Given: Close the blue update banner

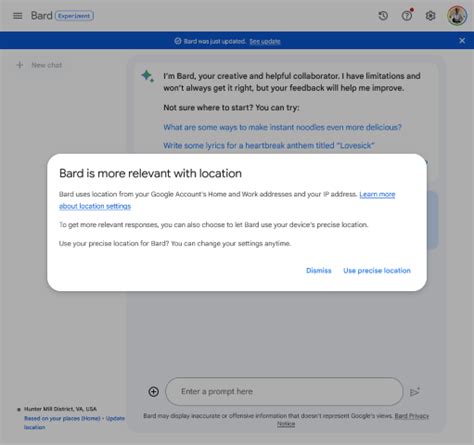Looking at the screenshot, I should 462,41.
